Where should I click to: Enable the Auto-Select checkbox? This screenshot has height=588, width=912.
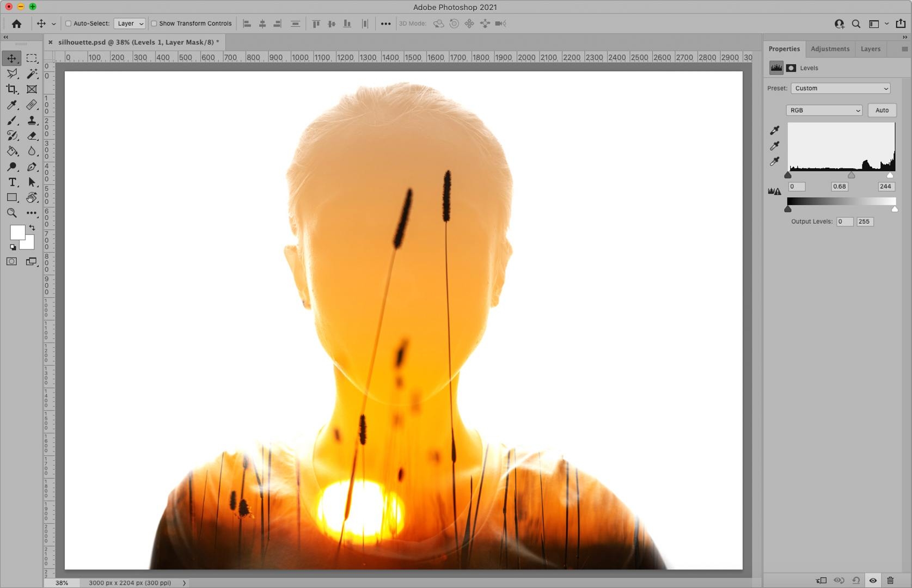[x=68, y=23]
